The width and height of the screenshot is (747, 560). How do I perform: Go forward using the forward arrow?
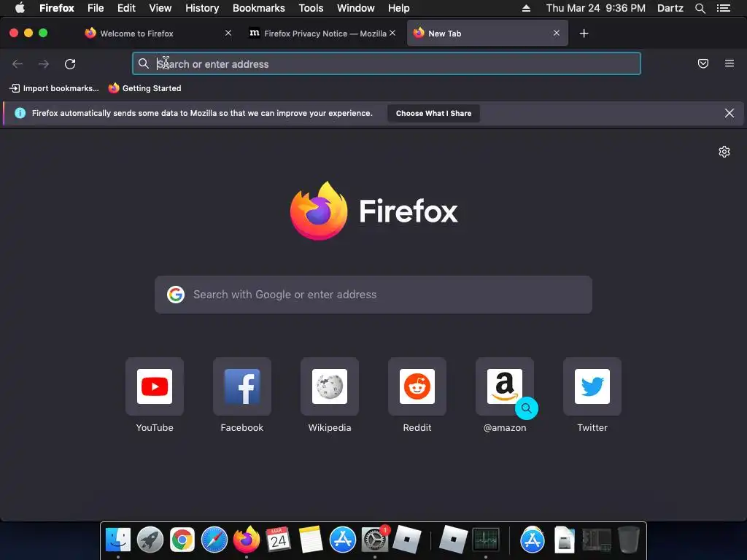tap(44, 64)
